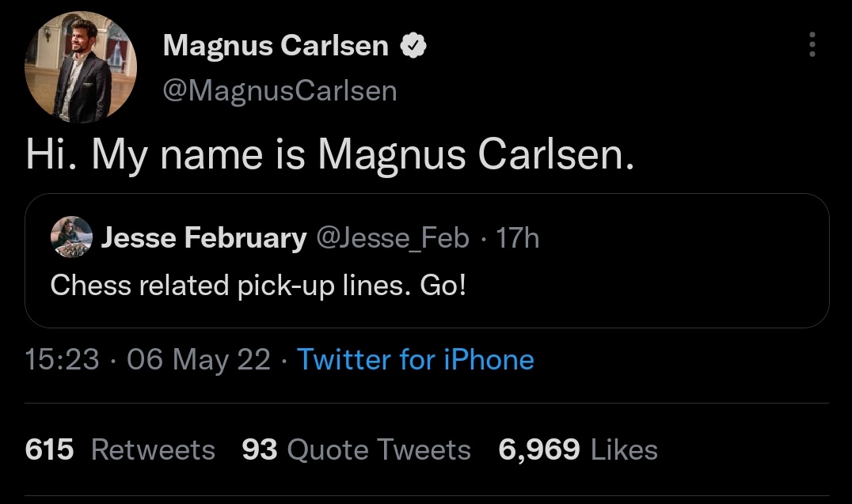Viewport: 852px width, 504px height.
Task: Open the Jesse February name link
Action: (204, 237)
